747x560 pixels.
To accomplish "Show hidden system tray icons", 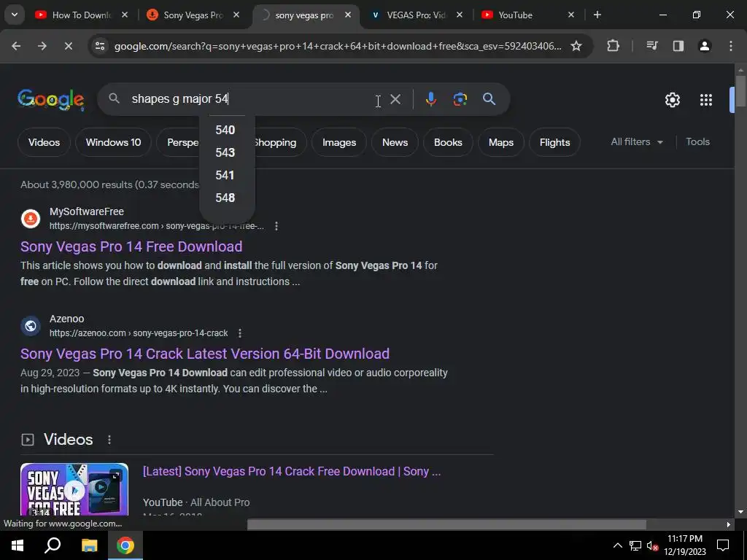I will (x=617, y=545).
